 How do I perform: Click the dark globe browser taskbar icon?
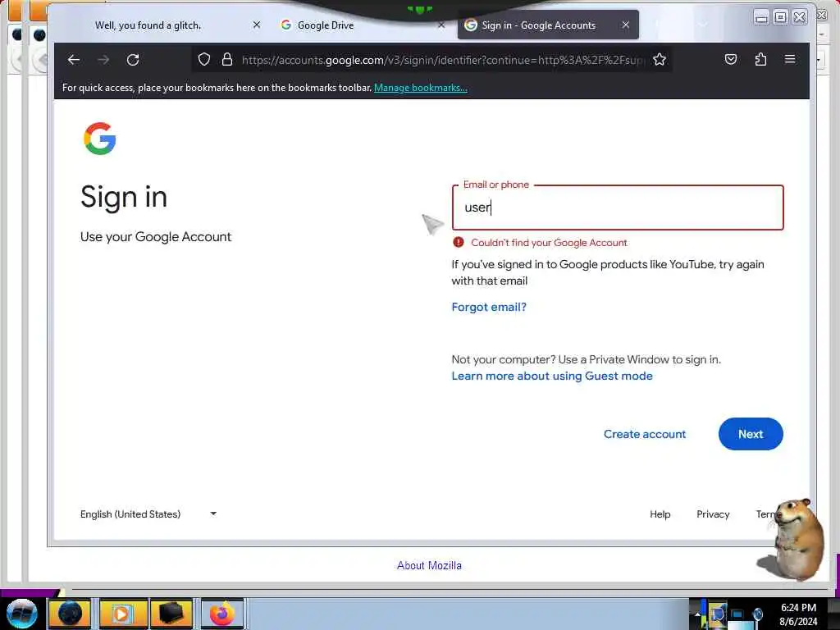pos(71,614)
